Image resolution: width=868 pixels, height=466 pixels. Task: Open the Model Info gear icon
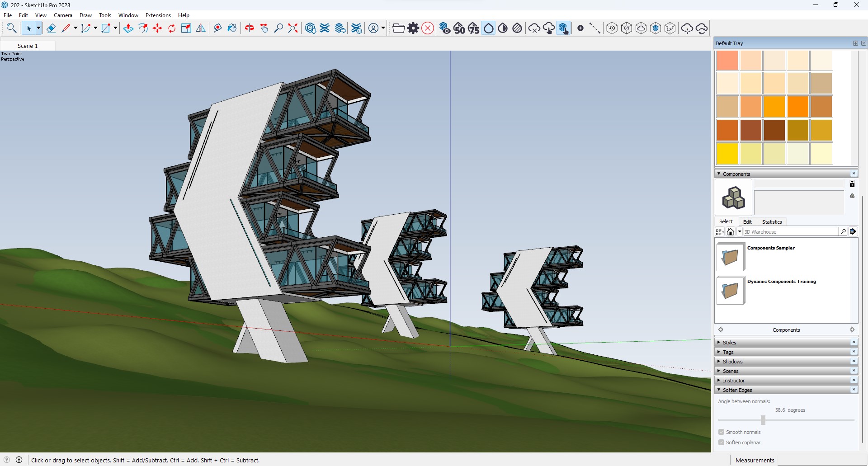[x=413, y=28]
